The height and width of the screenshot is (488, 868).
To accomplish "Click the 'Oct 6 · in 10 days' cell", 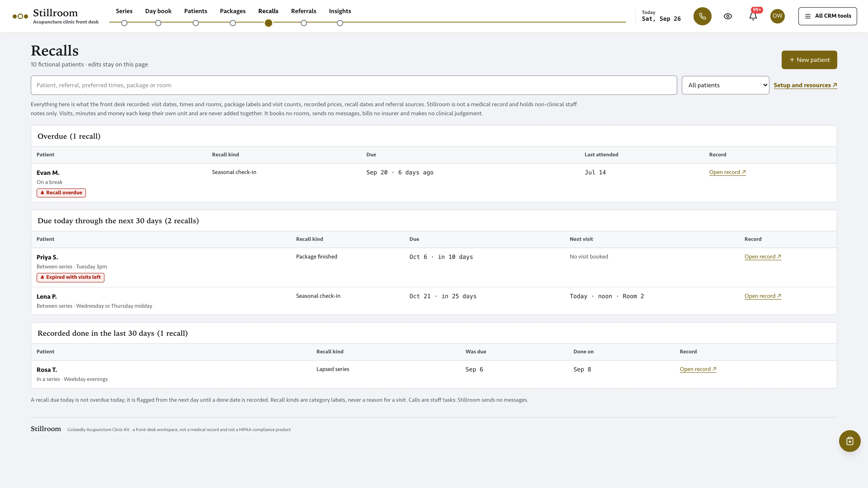I will pyautogui.click(x=441, y=257).
